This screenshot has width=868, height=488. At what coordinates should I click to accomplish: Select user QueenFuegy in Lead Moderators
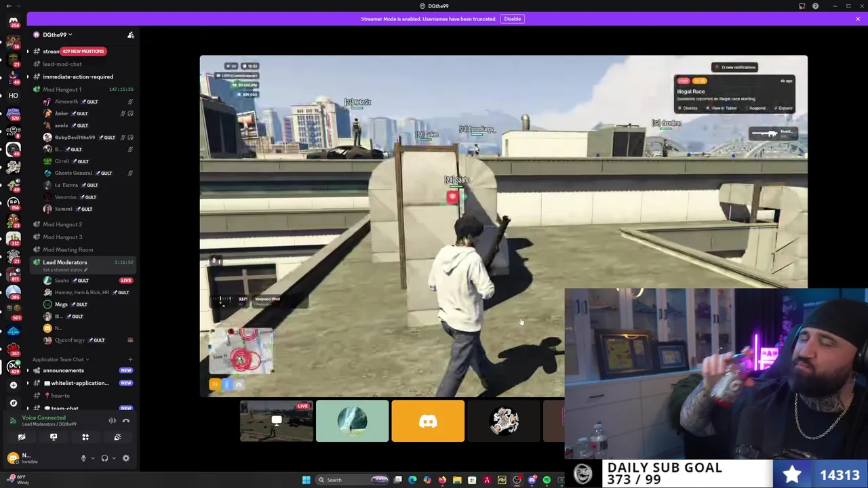tap(70, 340)
